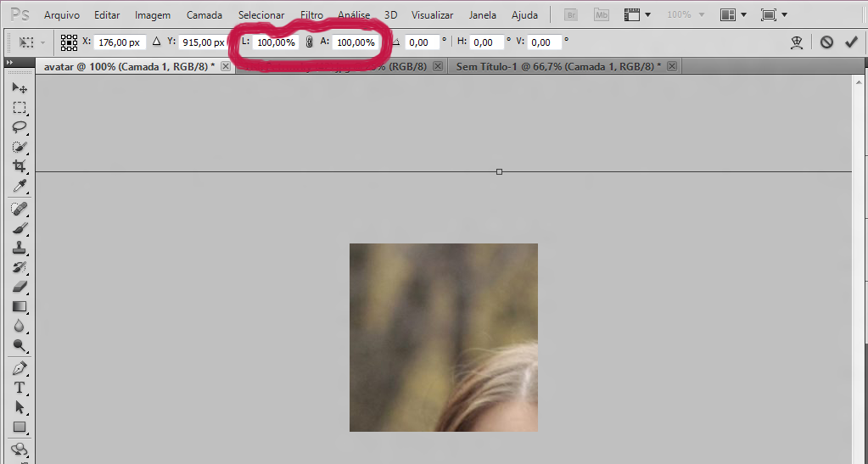Click the vertical scrollbar on the right
The width and height of the screenshot is (868, 464).
(860, 269)
